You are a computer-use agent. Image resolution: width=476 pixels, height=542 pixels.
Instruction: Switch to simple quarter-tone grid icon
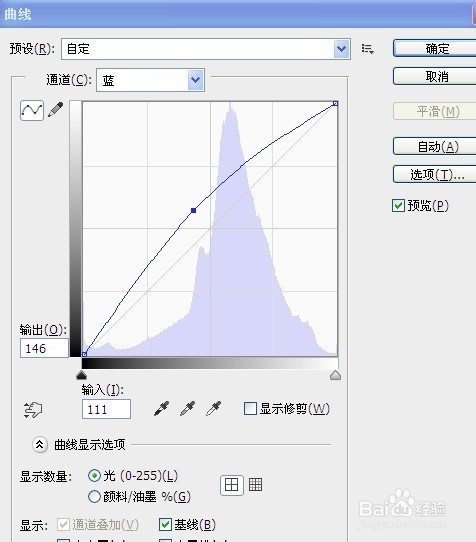pyautogui.click(x=232, y=485)
